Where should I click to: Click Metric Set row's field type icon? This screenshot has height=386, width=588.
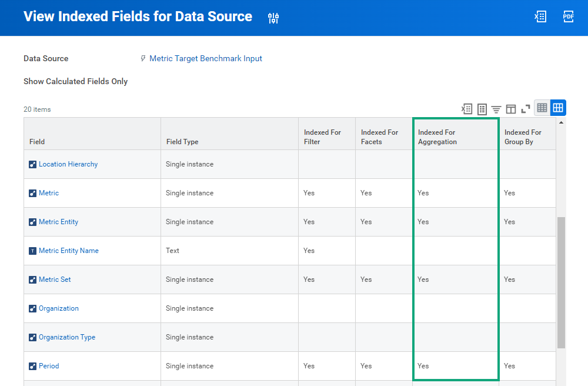point(32,280)
